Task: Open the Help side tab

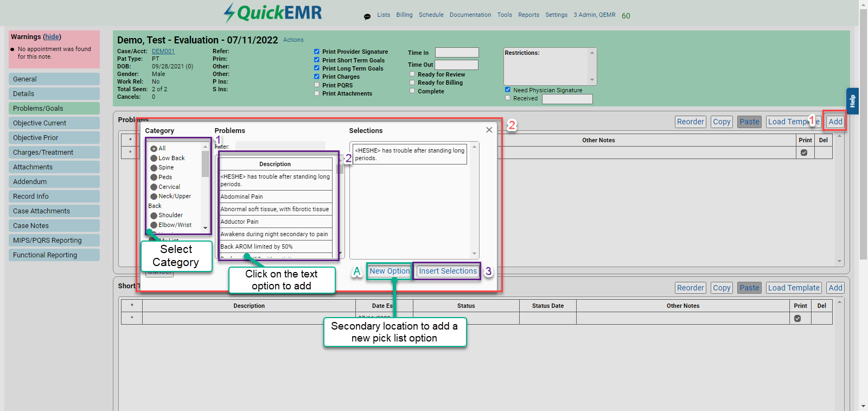Action: click(852, 101)
